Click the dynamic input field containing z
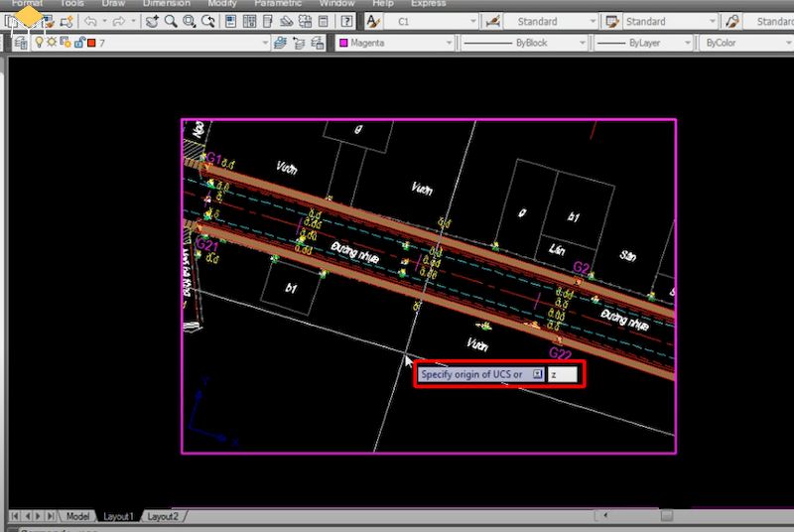Viewport: 794px width, 532px height. click(x=563, y=374)
